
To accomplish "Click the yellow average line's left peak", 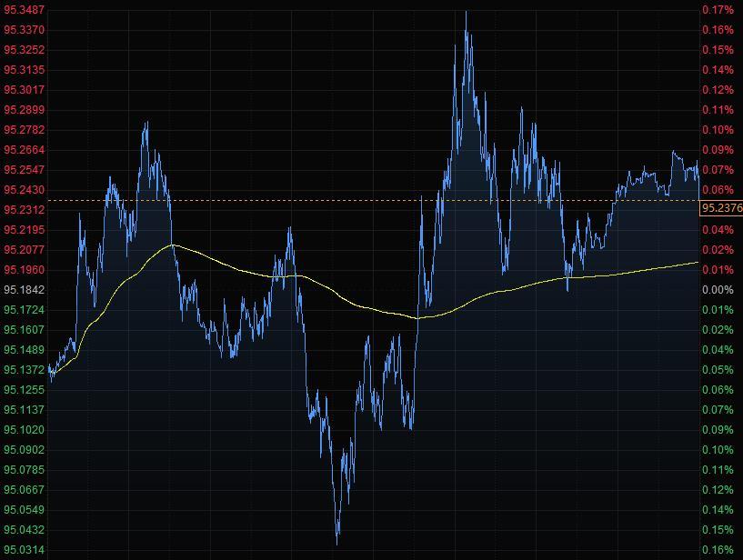I will (x=172, y=245).
